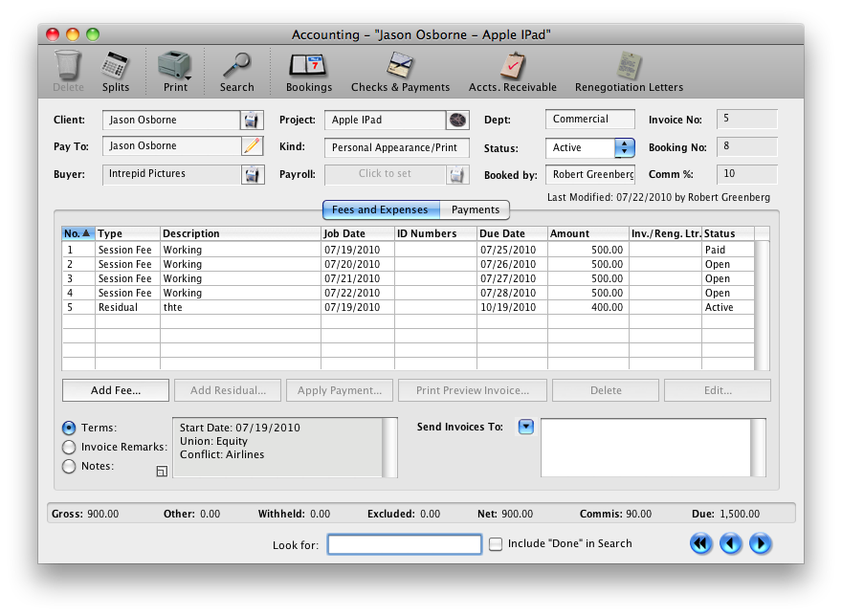This screenshot has height=616, width=842.
Task: Select the Invoice Remarks radio button
Action: tap(69, 447)
